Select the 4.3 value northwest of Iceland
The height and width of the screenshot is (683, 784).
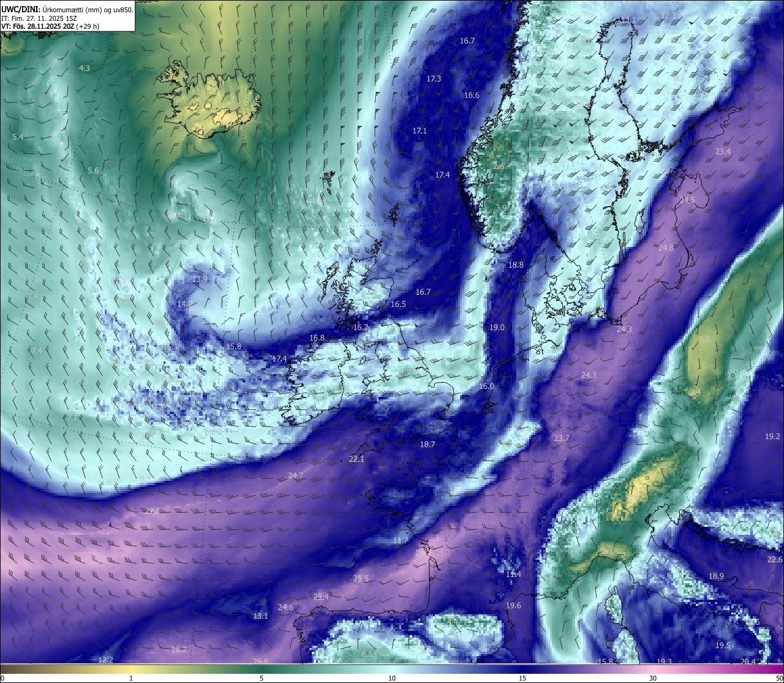pyautogui.click(x=85, y=69)
